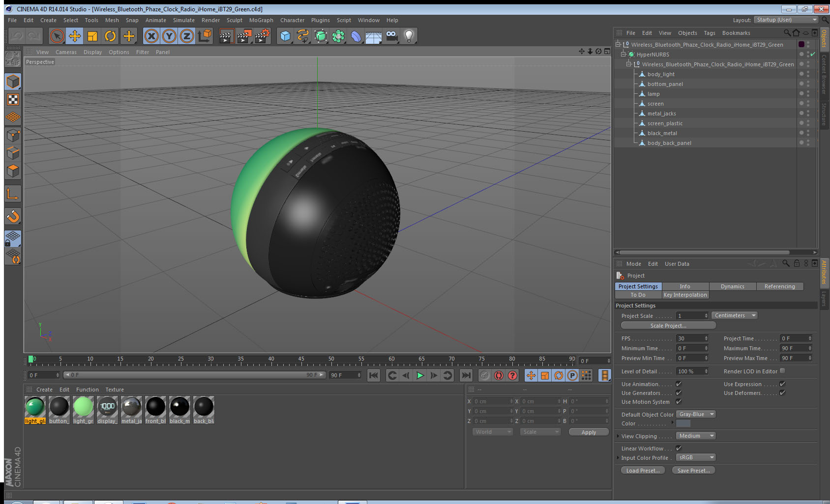This screenshot has height=504, width=830.
Task: Go to start of animation
Action: coord(374,375)
